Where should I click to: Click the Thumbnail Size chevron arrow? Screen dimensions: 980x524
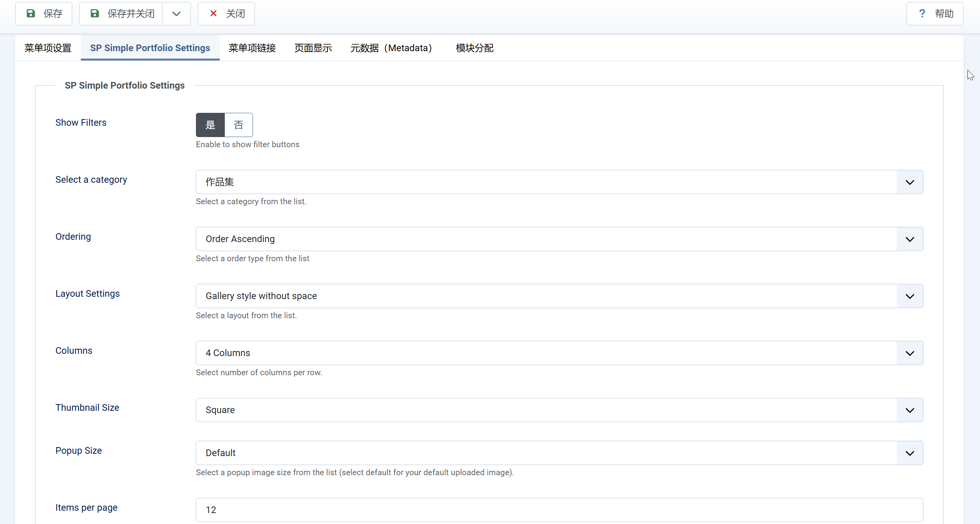tap(910, 410)
